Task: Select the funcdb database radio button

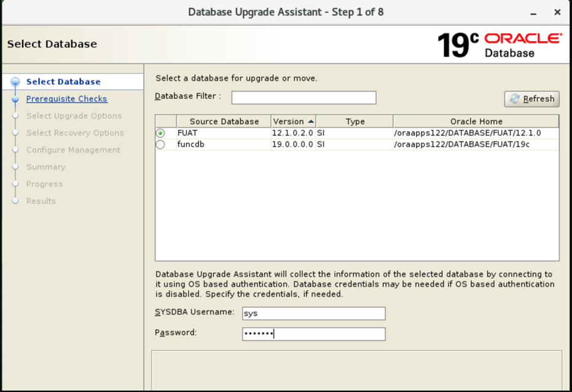Action: tap(160, 145)
